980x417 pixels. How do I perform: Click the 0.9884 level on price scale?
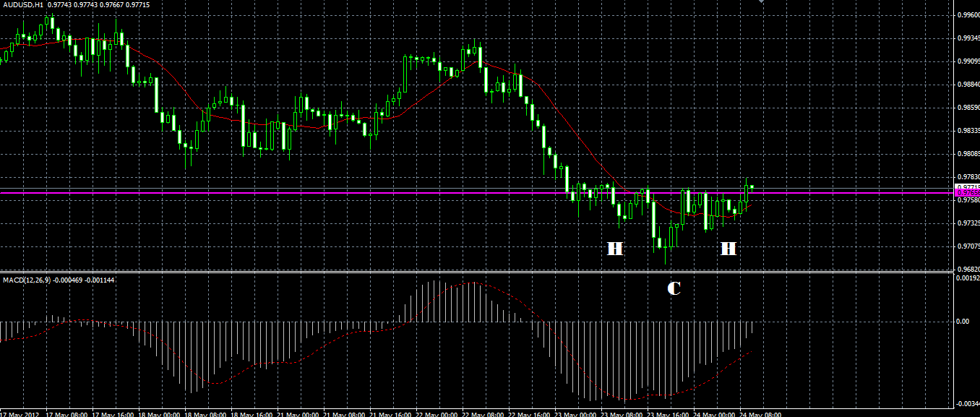coord(968,85)
